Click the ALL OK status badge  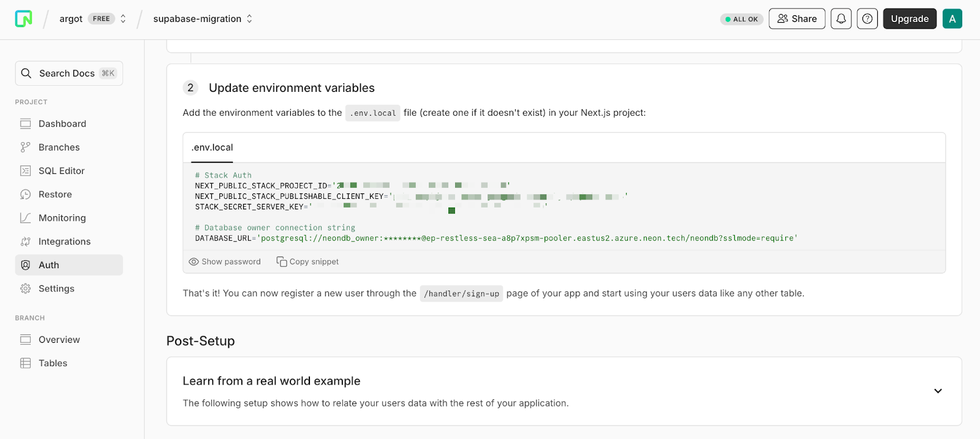742,19
